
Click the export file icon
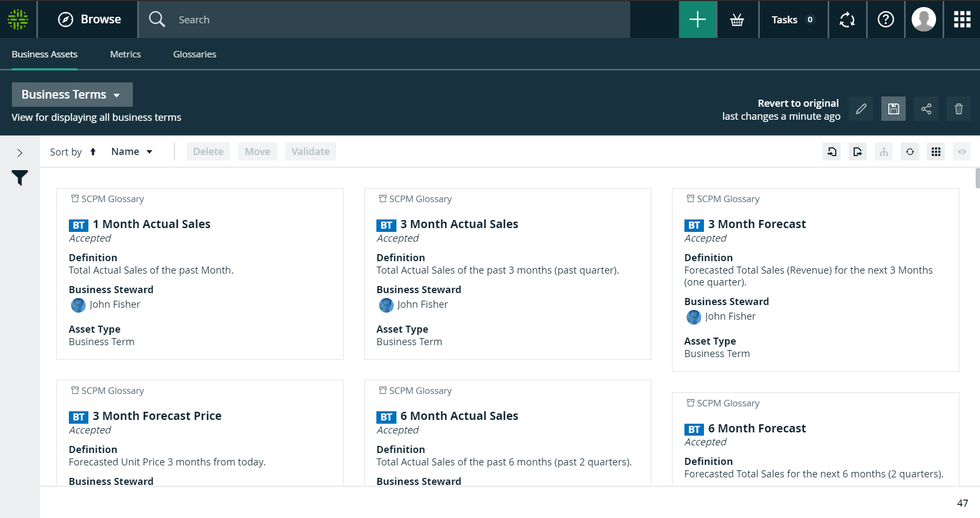point(857,152)
